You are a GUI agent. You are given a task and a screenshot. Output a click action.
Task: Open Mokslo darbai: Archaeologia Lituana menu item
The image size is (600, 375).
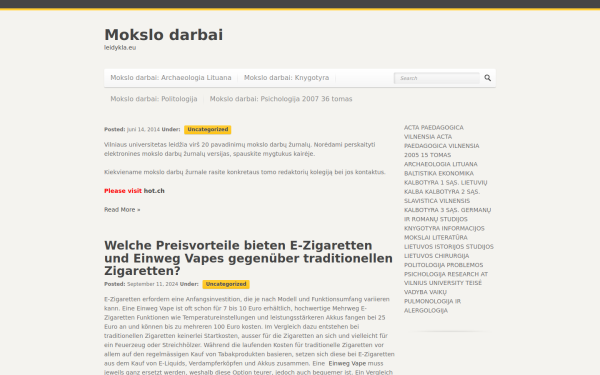[x=171, y=78]
